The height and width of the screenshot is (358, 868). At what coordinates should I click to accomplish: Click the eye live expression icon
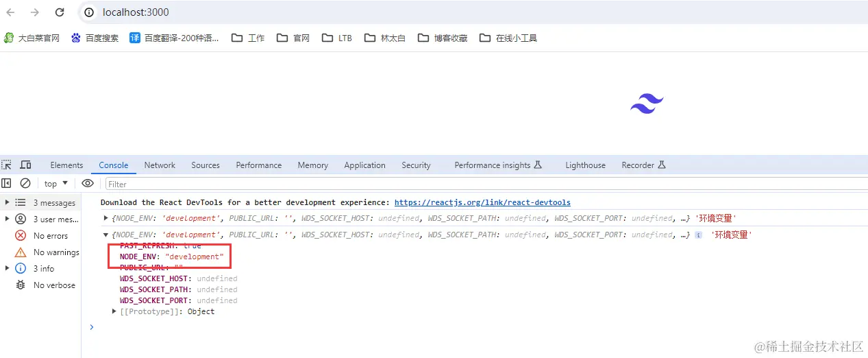coord(88,183)
